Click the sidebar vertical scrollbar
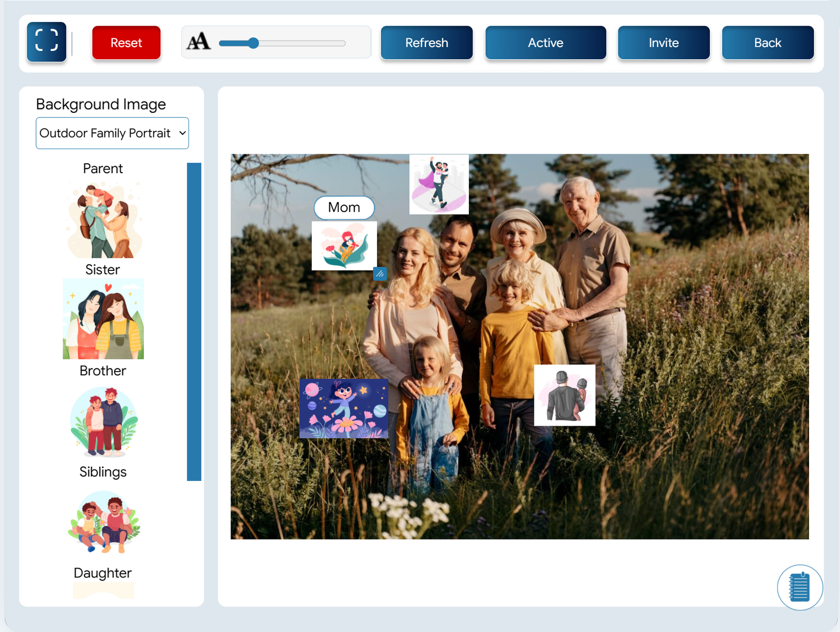840x632 pixels. pos(194,322)
